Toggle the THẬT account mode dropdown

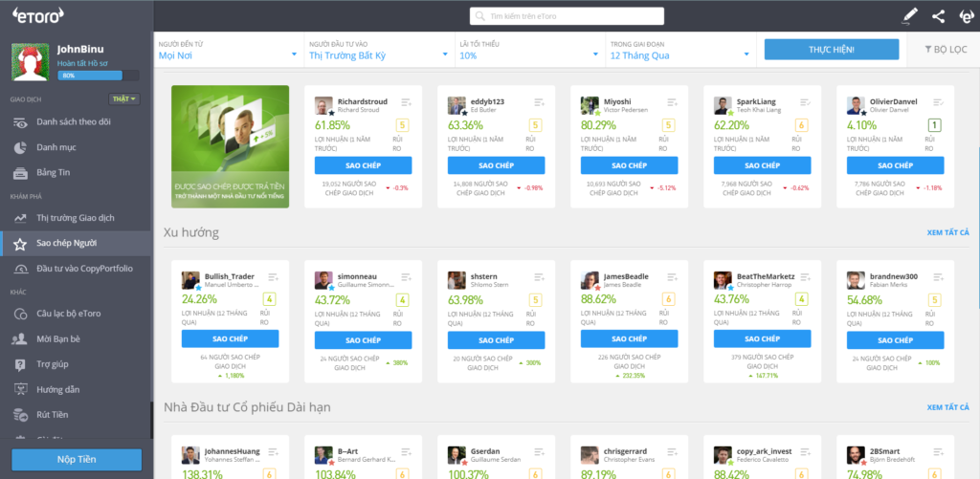point(124,99)
